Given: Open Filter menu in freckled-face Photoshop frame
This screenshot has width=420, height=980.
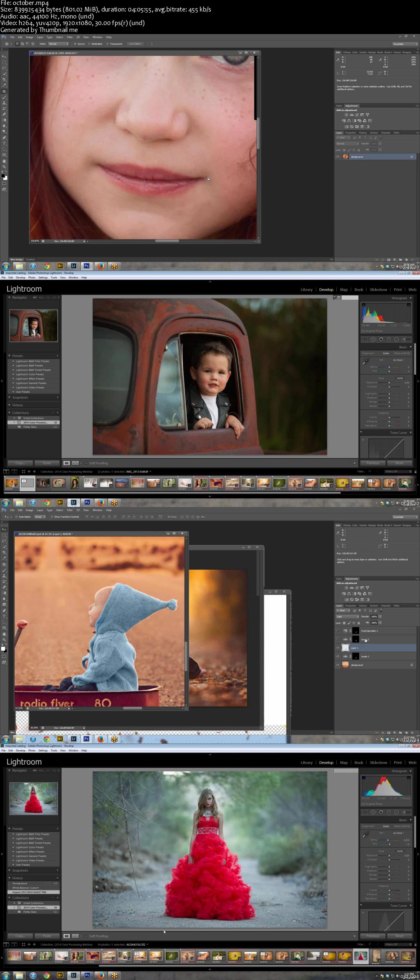Looking at the screenshot, I should tap(70, 37).
